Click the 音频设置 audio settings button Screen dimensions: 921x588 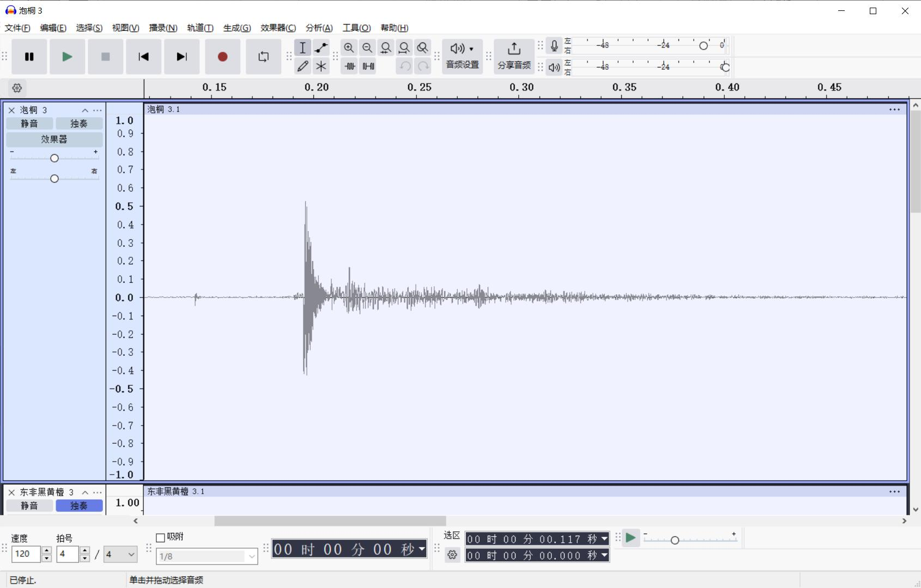(x=461, y=57)
